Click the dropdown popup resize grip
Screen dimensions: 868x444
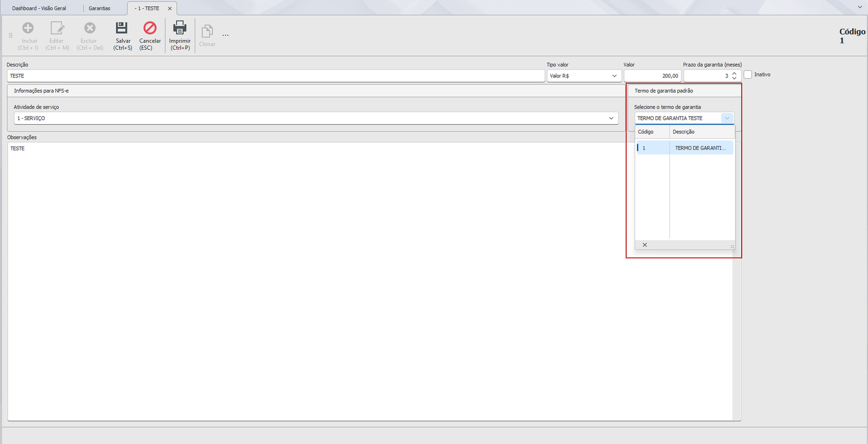732,246
